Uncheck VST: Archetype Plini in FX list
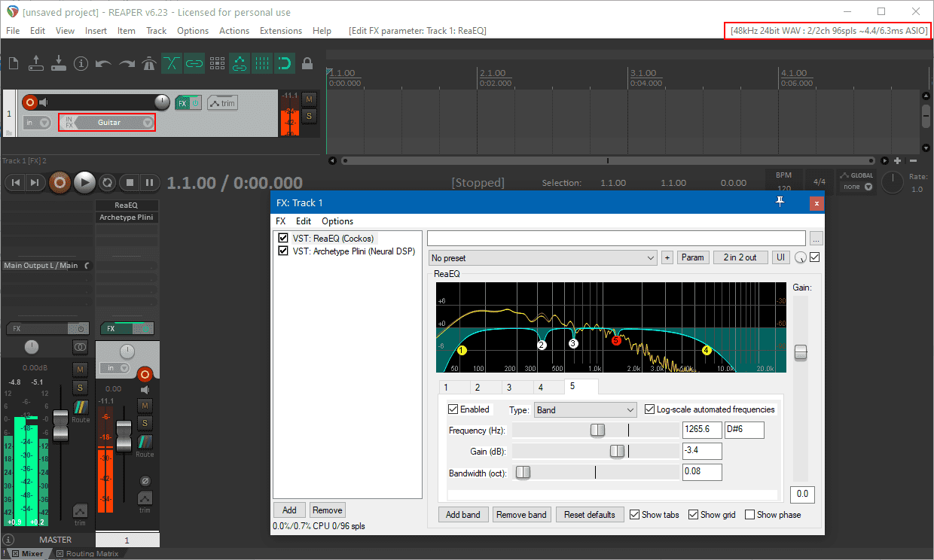Image resolution: width=934 pixels, height=560 pixels. click(x=283, y=251)
